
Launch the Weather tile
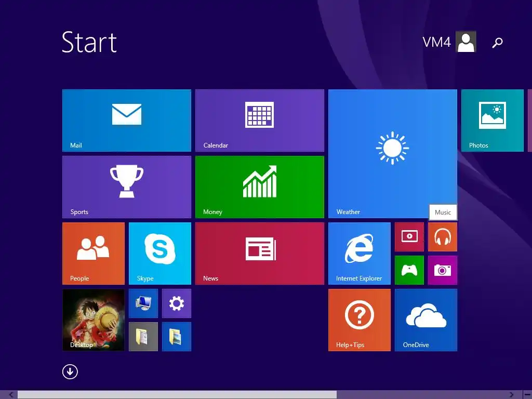[393, 154]
